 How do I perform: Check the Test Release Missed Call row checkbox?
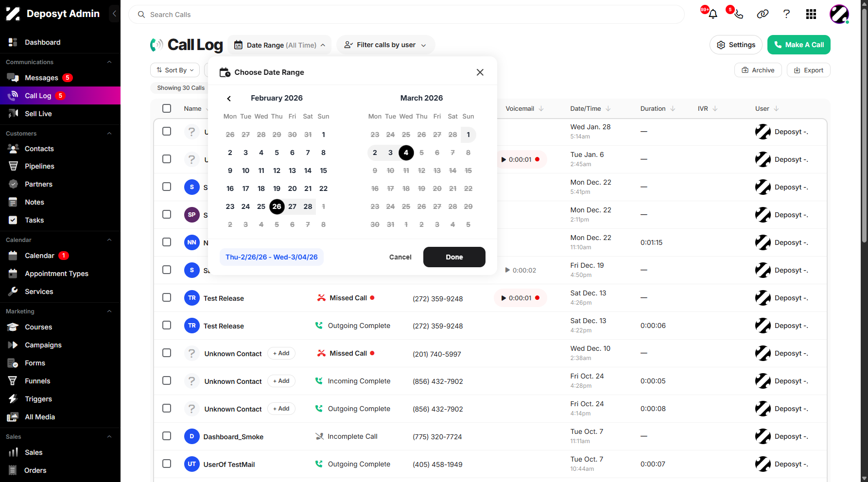[x=167, y=297]
